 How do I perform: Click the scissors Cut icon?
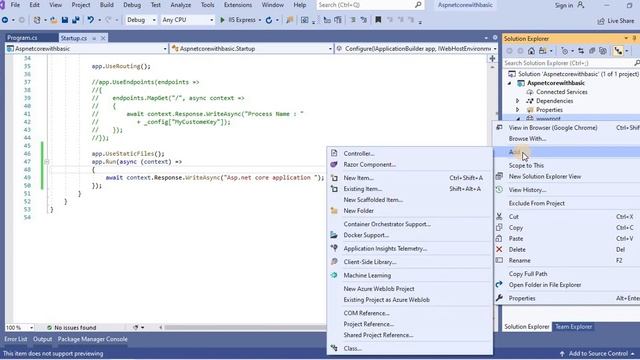pyautogui.click(x=499, y=216)
